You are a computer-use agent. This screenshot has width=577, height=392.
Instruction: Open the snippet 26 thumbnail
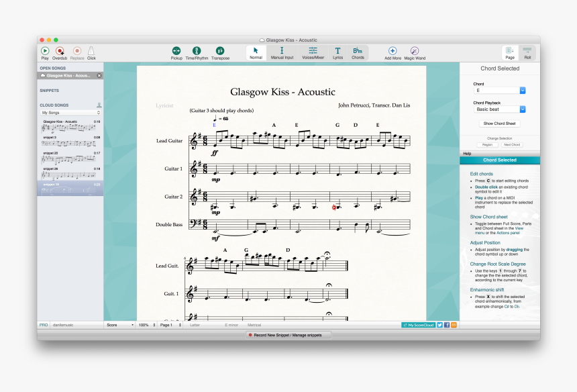coord(70,173)
